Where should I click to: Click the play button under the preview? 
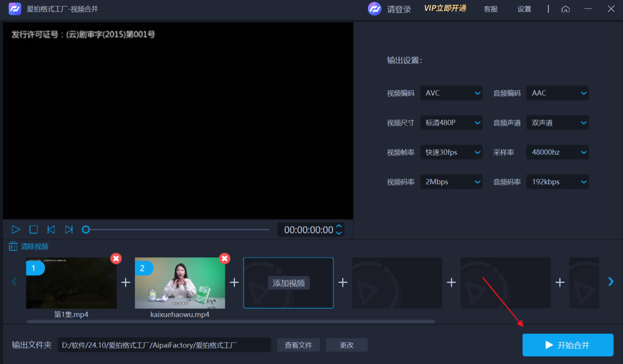(16, 229)
